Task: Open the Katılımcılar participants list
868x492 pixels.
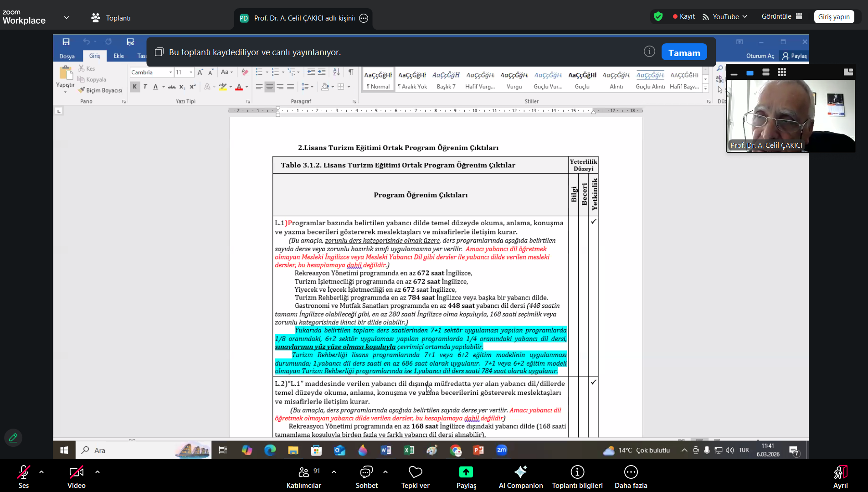Action: pos(303,472)
